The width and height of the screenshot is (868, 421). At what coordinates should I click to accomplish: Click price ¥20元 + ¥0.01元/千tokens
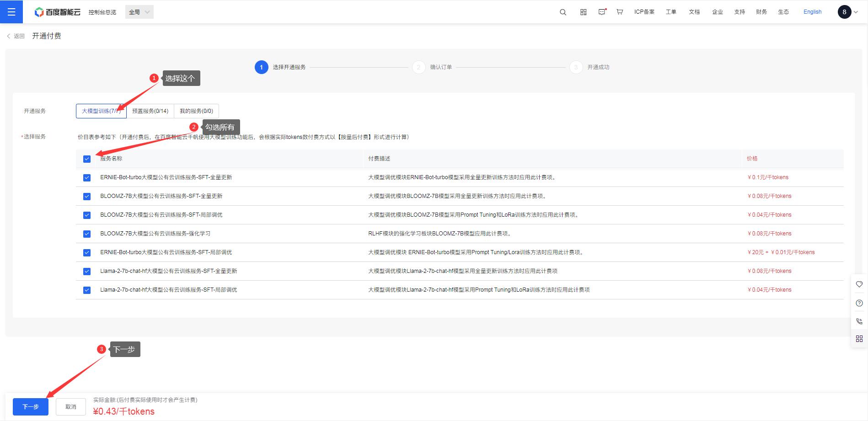tap(781, 252)
